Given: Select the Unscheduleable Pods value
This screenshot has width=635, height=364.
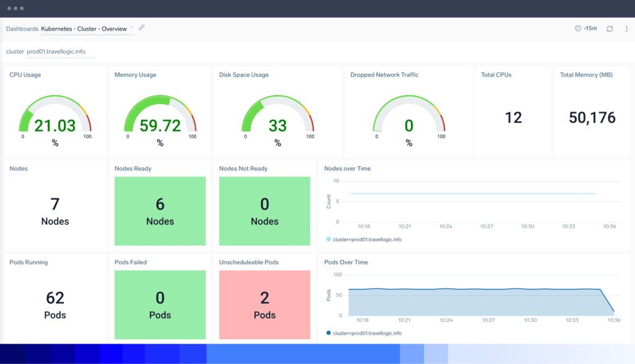Looking at the screenshot, I should pos(264,299).
